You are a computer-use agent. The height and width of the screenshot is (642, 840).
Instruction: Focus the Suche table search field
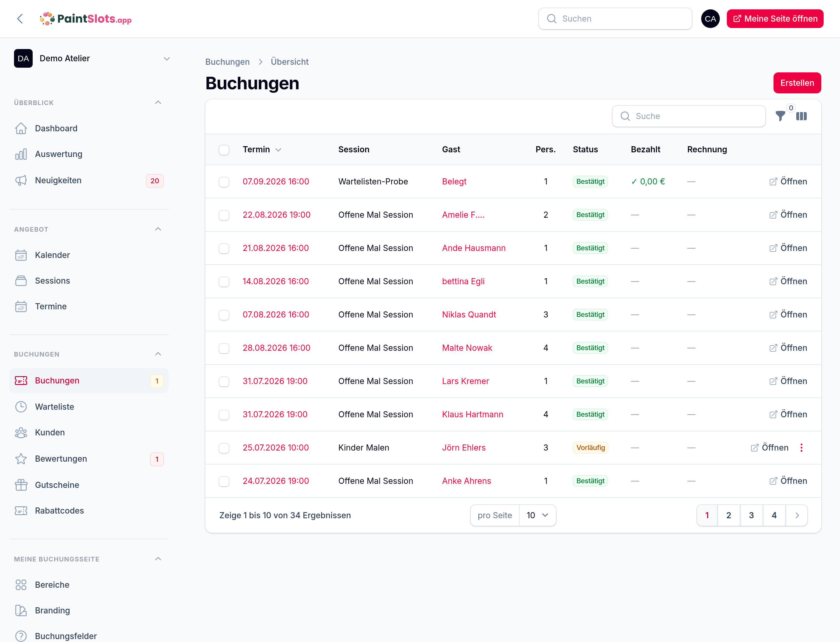coord(688,116)
